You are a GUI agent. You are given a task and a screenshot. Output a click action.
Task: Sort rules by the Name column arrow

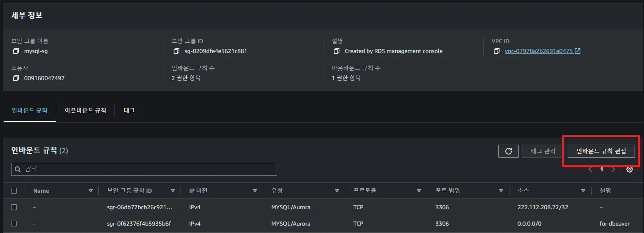90,191
